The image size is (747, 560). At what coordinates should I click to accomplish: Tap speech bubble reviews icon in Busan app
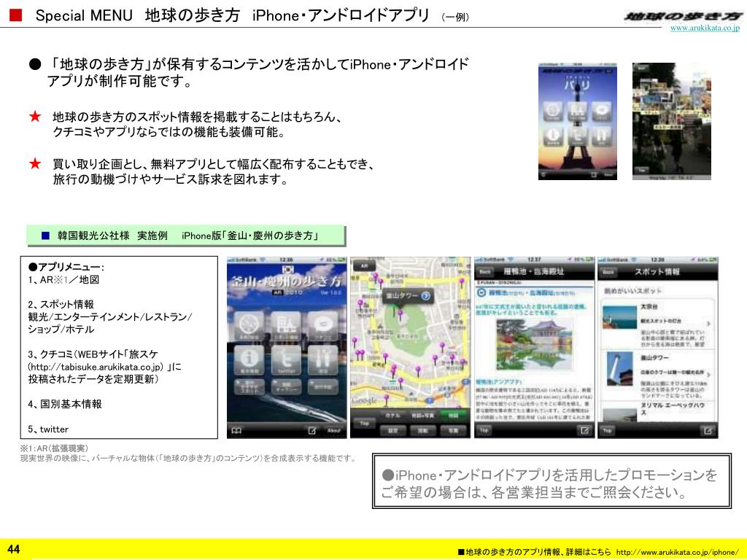point(322,324)
